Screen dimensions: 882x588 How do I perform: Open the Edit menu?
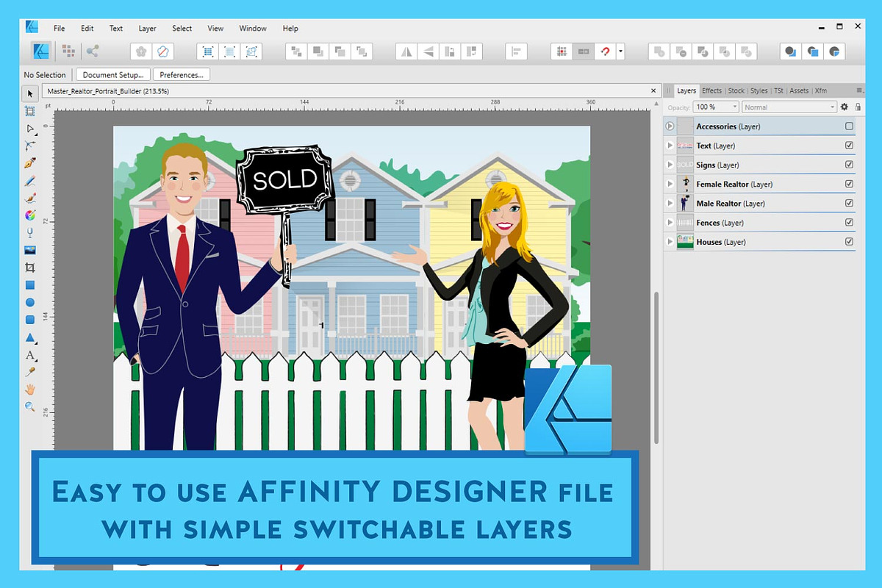tap(87, 29)
